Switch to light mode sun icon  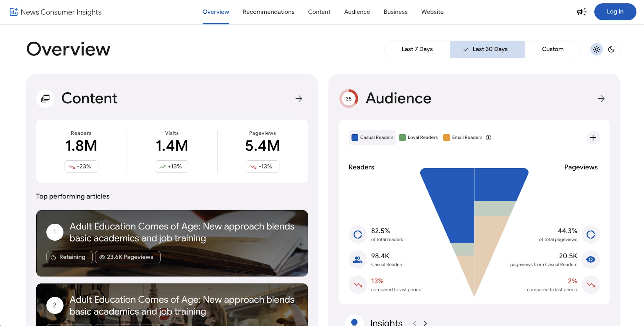[x=596, y=49]
